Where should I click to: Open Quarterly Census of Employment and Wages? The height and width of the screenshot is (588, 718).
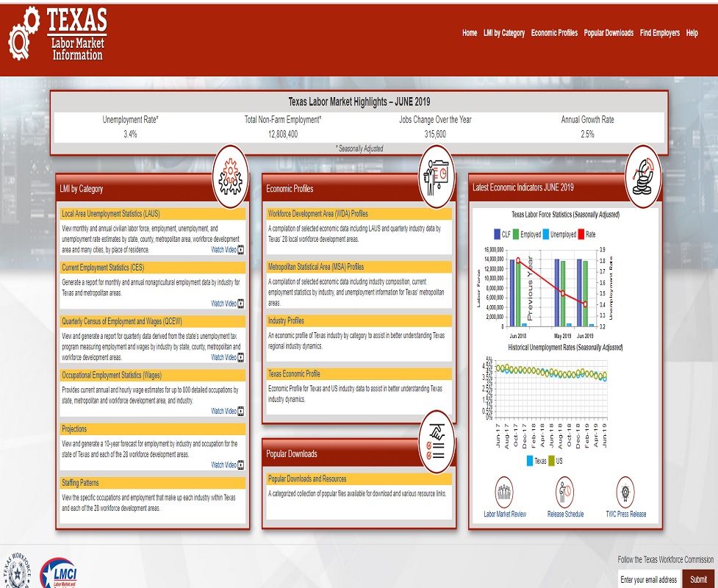[122, 321]
